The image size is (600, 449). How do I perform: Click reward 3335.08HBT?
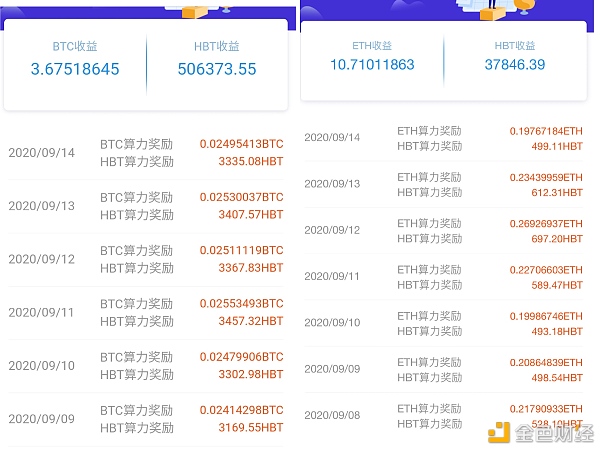(x=251, y=161)
